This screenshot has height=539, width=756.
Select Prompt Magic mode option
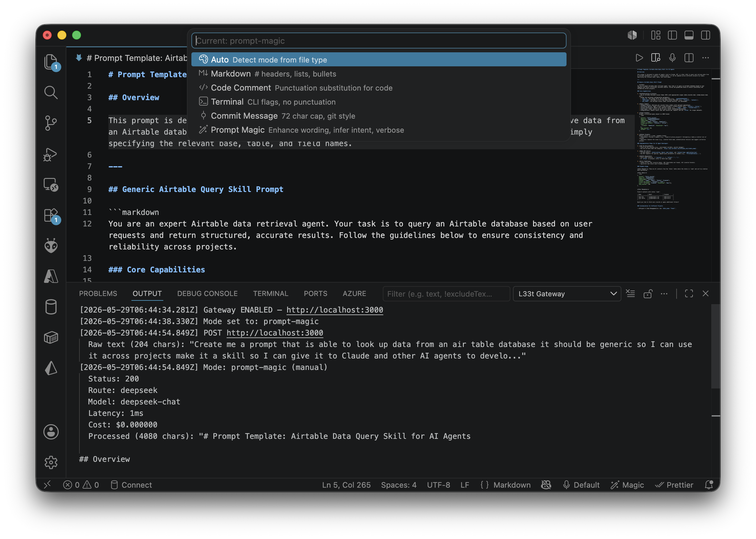[379, 130]
